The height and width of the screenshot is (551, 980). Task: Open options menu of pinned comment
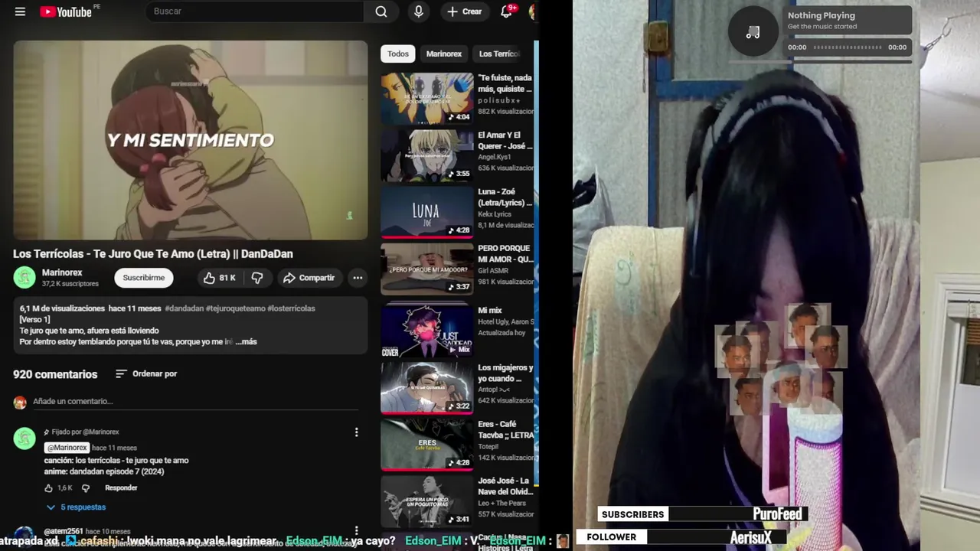(356, 432)
